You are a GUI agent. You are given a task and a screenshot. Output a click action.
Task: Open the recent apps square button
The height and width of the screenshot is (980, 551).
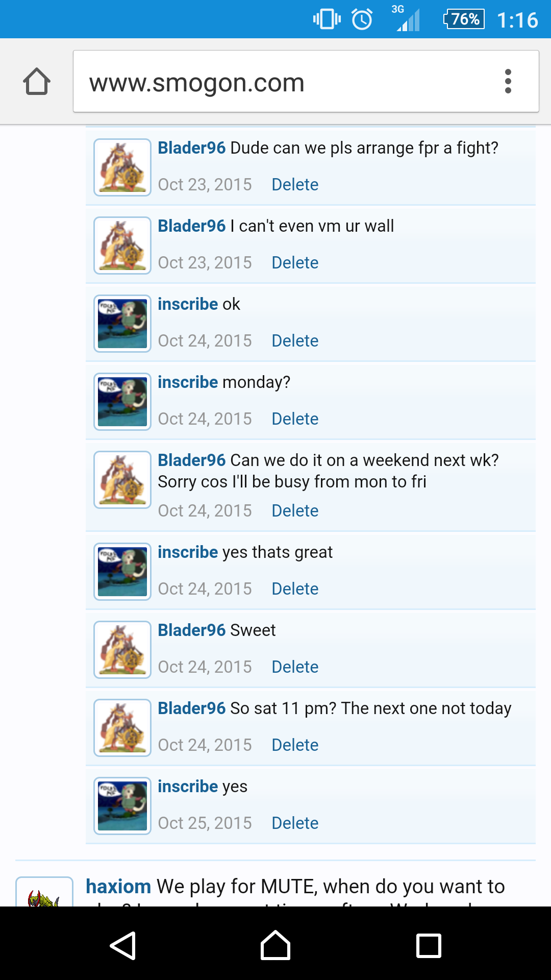pyautogui.click(x=429, y=946)
